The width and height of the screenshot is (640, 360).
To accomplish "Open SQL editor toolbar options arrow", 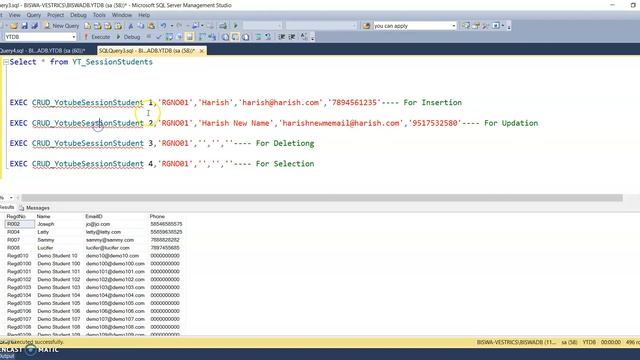I will click(x=313, y=38).
